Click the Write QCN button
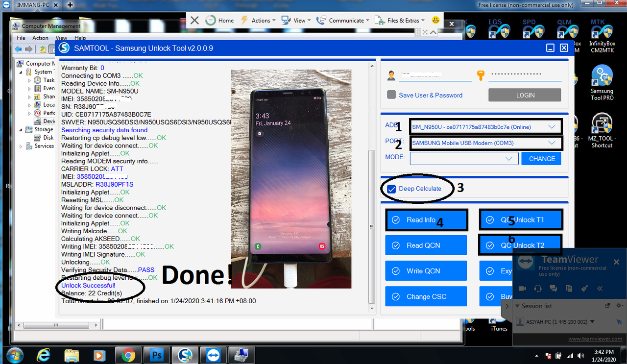Image resolution: width=627 pixels, height=364 pixels. (x=426, y=271)
